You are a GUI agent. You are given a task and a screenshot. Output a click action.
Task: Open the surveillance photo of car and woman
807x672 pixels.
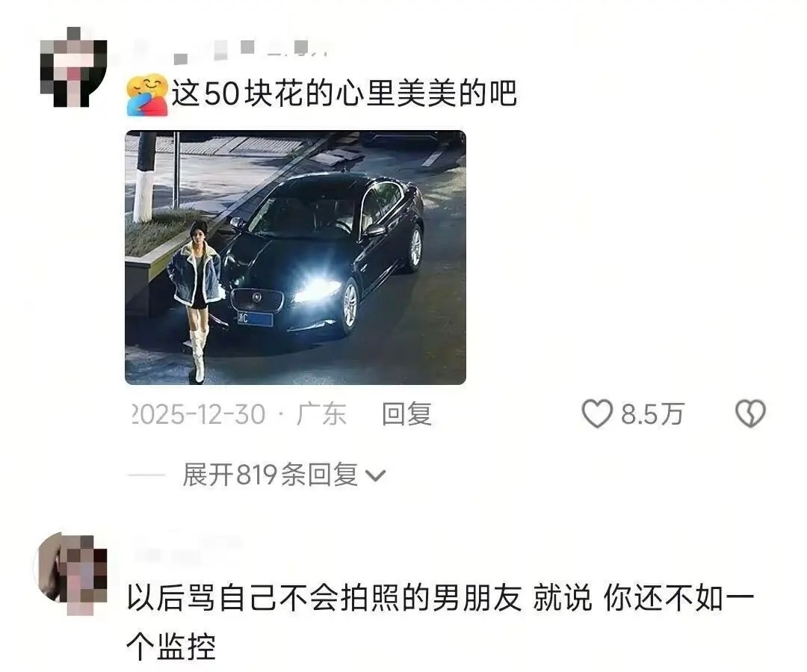(295, 257)
